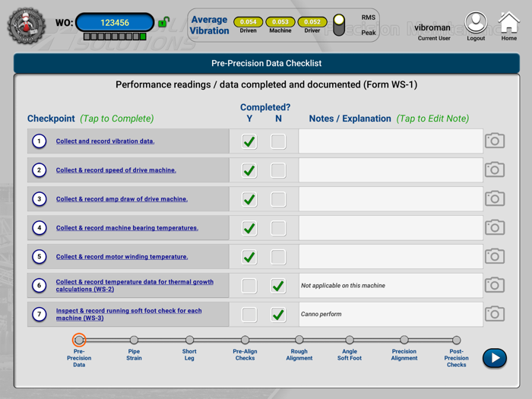532x399 pixels.
Task: Click the green unlock padlock icon
Action: click(x=163, y=22)
